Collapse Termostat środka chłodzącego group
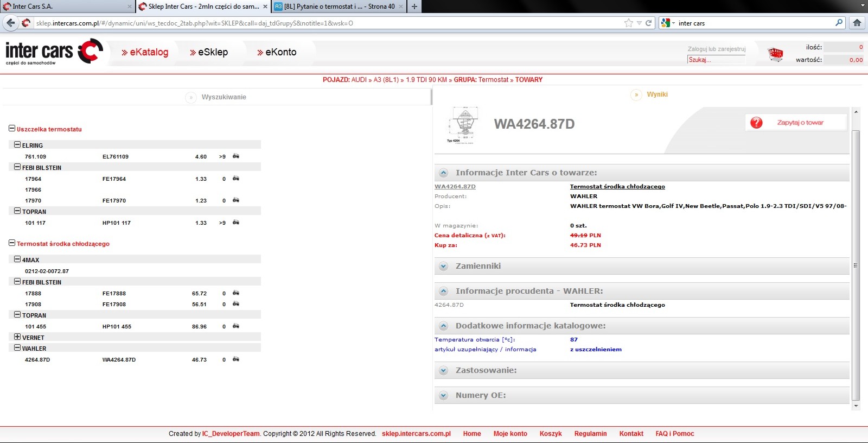The image size is (868, 443). coord(12,243)
